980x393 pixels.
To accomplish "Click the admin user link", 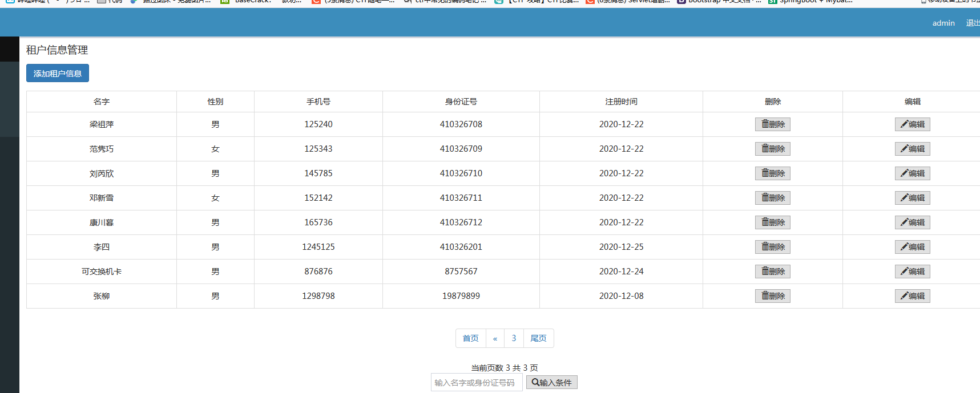I will 943,23.
